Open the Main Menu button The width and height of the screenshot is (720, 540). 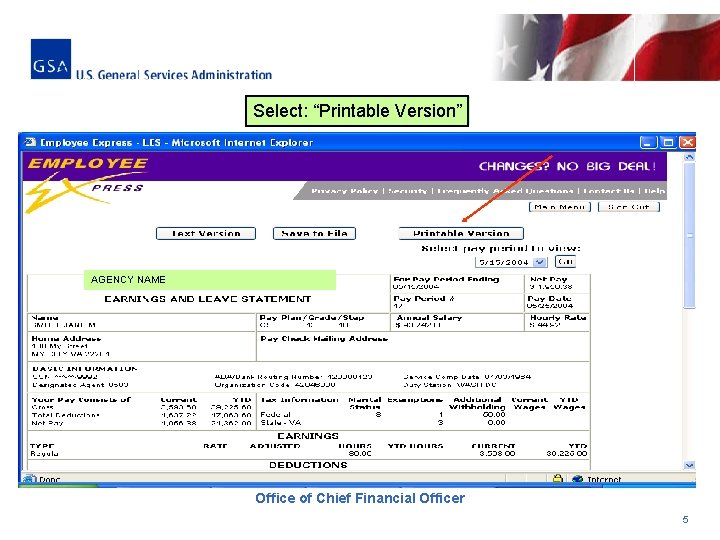tap(560, 207)
